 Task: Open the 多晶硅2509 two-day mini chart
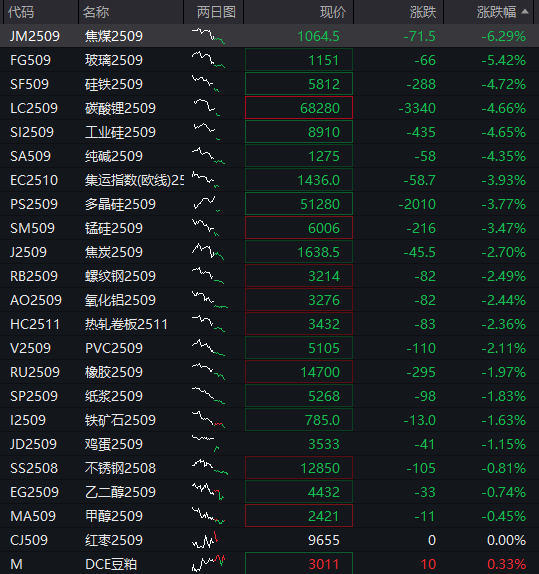click(207, 204)
